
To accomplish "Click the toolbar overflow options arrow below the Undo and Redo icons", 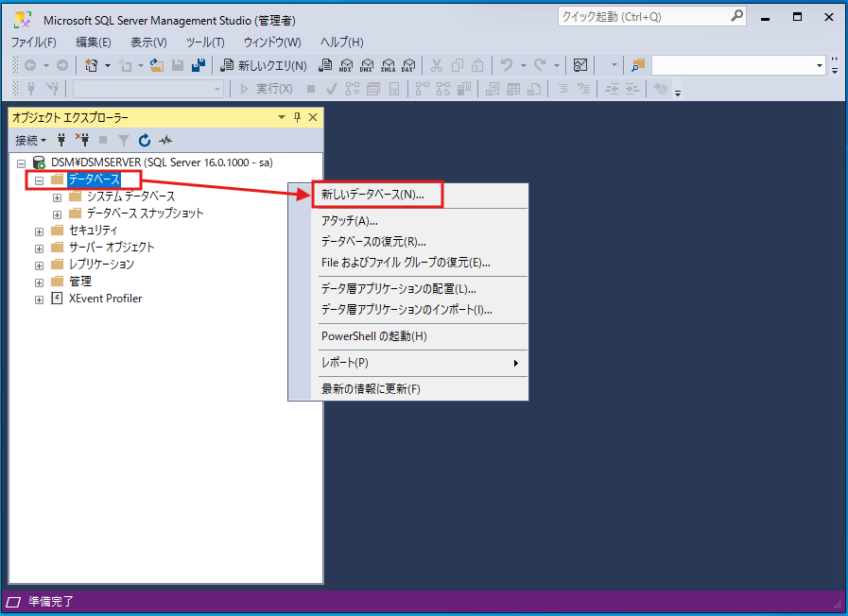I will click(x=678, y=92).
